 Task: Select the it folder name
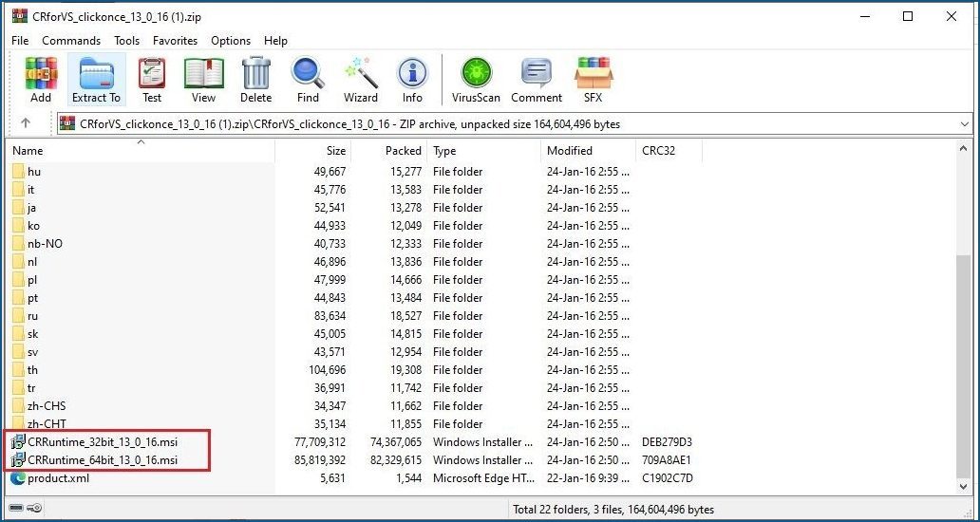[x=31, y=189]
